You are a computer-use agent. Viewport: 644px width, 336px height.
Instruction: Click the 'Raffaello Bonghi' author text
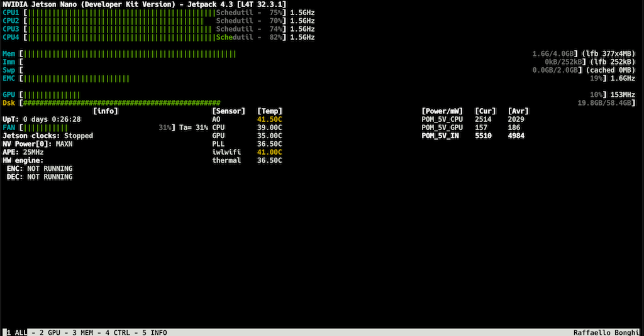click(x=606, y=332)
